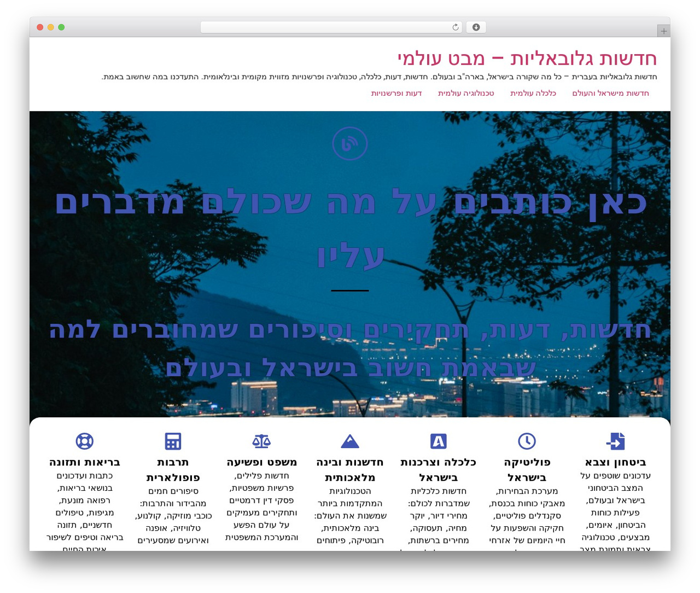Screen dimensions: 700x593
Task: Open כלכלה עולמית menu item
Action: (533, 94)
